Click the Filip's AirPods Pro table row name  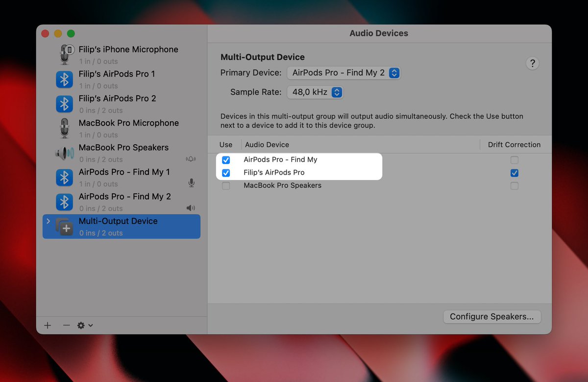point(274,173)
